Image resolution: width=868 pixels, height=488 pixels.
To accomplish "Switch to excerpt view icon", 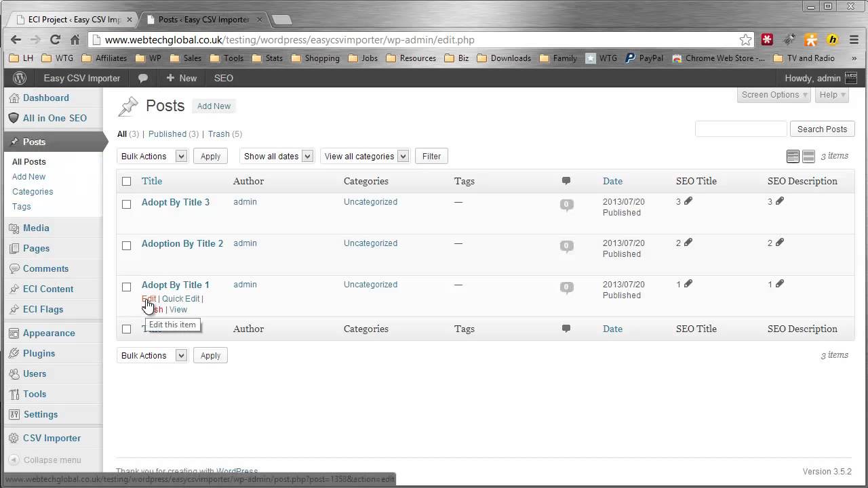I will click(808, 157).
